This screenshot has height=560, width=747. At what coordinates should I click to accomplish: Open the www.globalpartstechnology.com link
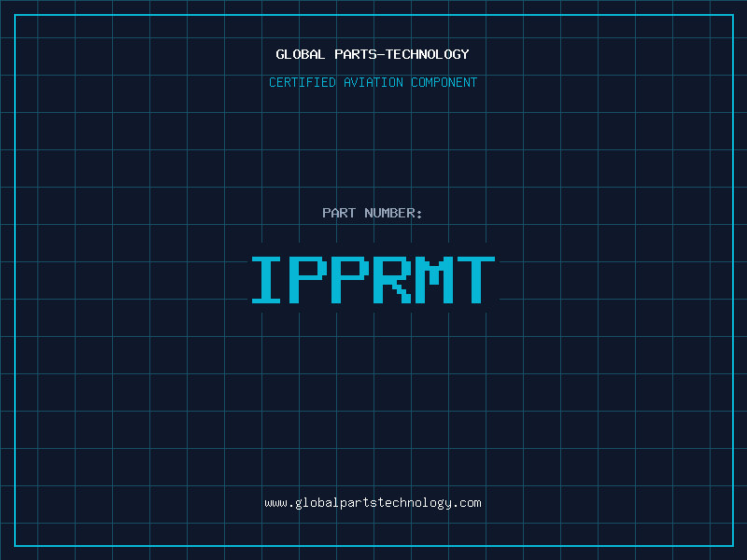(373, 503)
